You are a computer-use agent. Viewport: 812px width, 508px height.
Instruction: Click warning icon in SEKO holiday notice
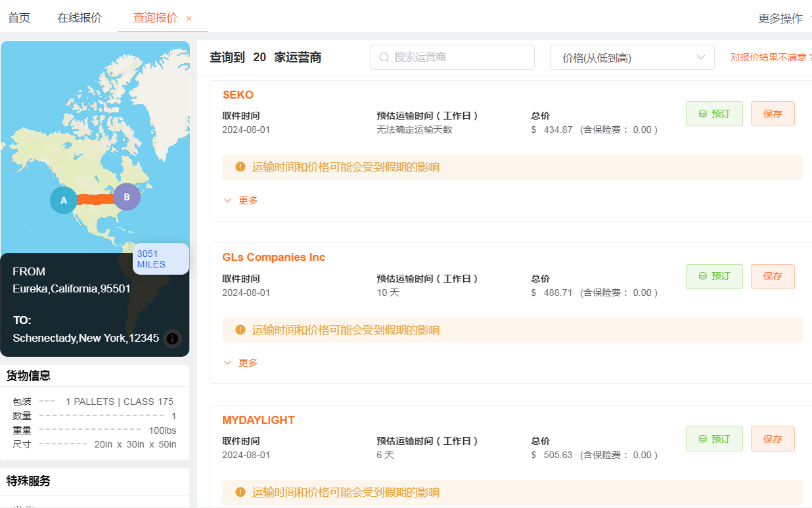point(240,167)
